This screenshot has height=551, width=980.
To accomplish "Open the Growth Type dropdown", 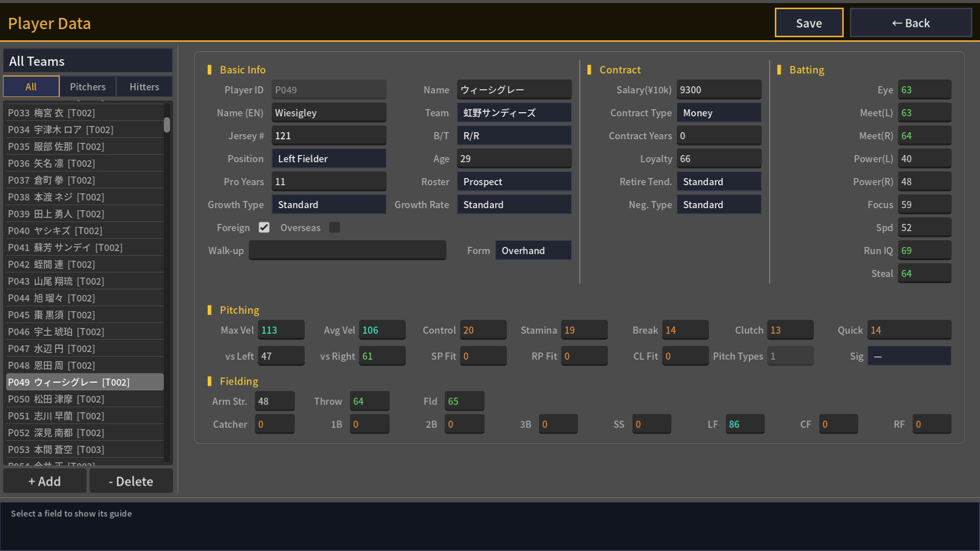I will click(329, 205).
